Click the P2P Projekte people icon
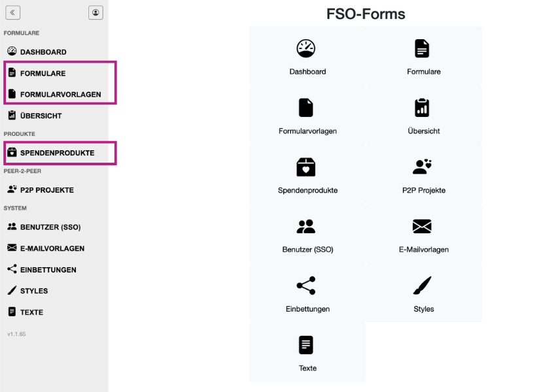Image resolution: width=556 pixels, height=392 pixels. point(423,165)
